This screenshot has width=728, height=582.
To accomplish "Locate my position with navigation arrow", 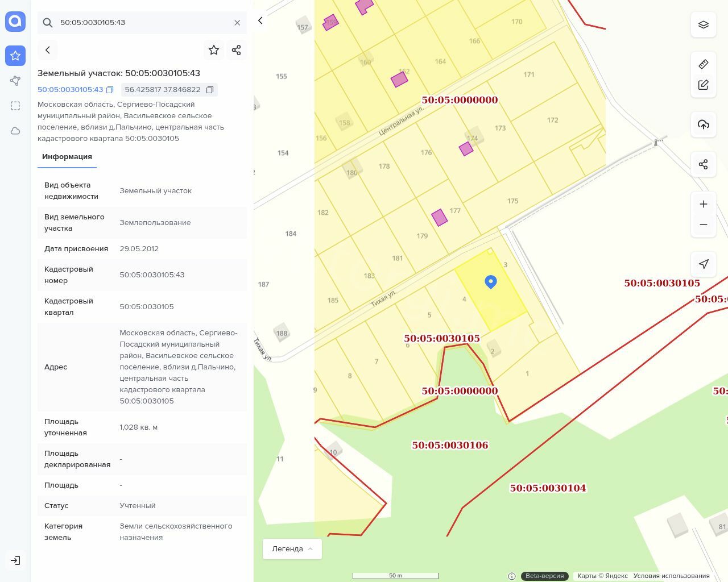I will tap(704, 264).
